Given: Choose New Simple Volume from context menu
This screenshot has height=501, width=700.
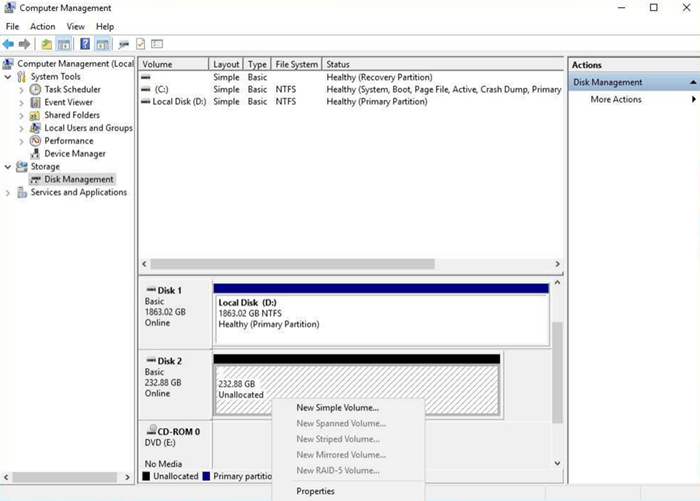Looking at the screenshot, I should (337, 407).
